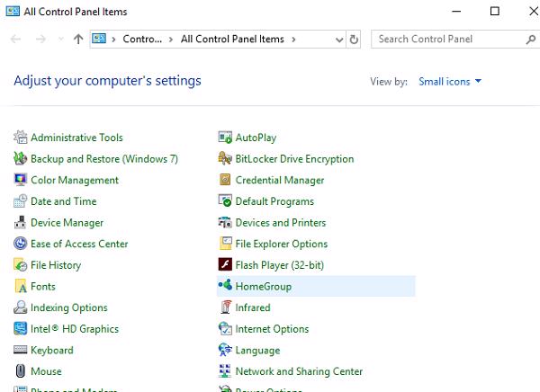
Task: Go up one level with Up arrow
Action: pyautogui.click(x=78, y=40)
